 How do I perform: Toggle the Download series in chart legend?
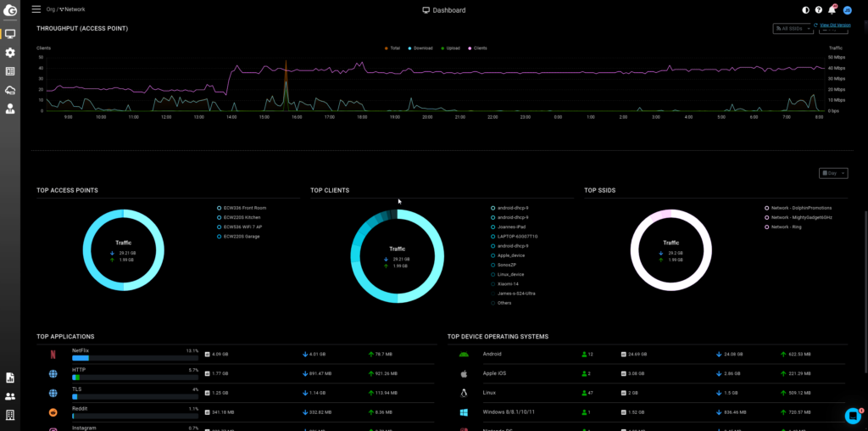tap(421, 48)
